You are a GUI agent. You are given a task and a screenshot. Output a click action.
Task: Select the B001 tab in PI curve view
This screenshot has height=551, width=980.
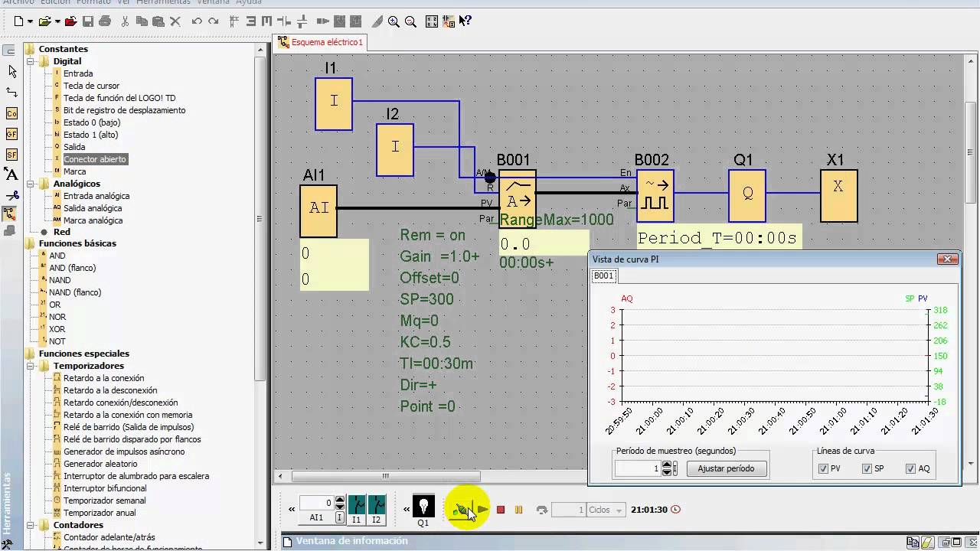click(x=604, y=275)
